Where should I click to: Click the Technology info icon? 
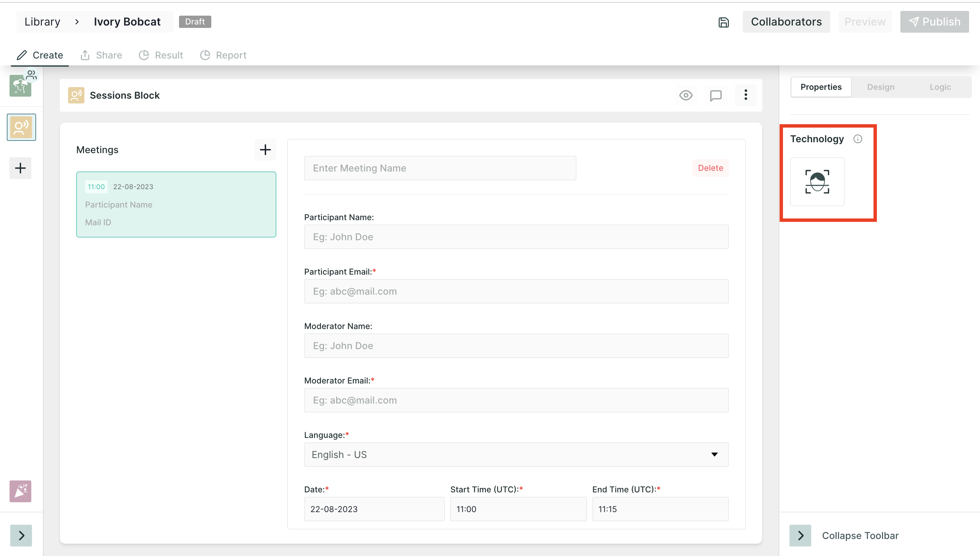857,139
